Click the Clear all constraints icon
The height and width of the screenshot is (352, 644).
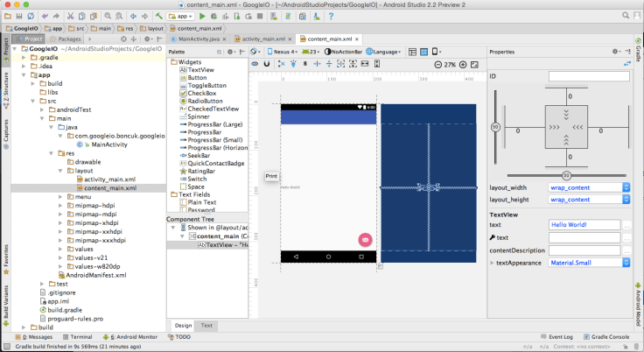[282, 64]
